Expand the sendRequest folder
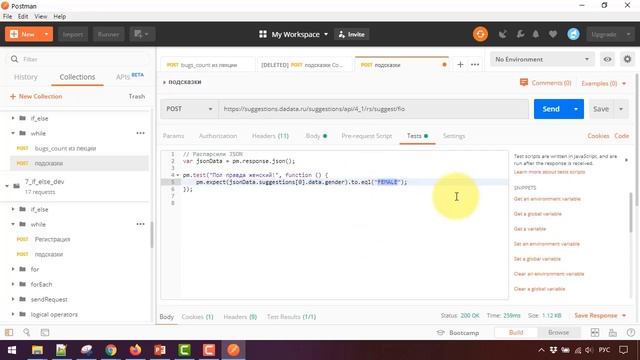 [13, 299]
